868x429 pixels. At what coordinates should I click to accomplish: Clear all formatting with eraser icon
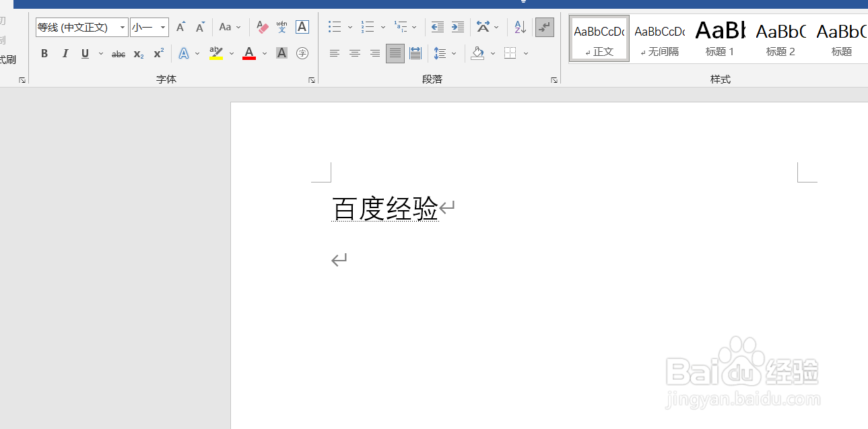tap(263, 27)
